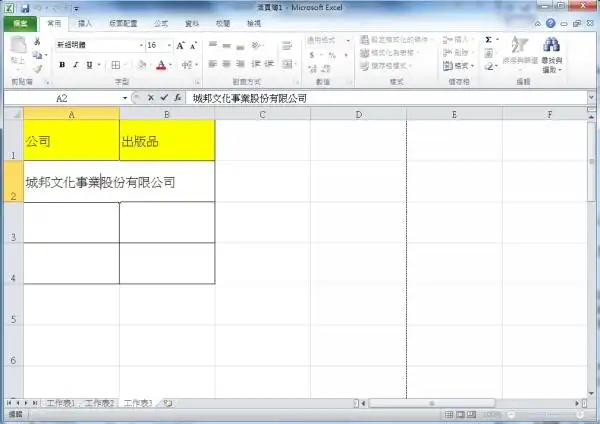The width and height of the screenshot is (600, 424).
Task: Apply fill color with paint bucket
Action: pyautogui.click(x=142, y=65)
